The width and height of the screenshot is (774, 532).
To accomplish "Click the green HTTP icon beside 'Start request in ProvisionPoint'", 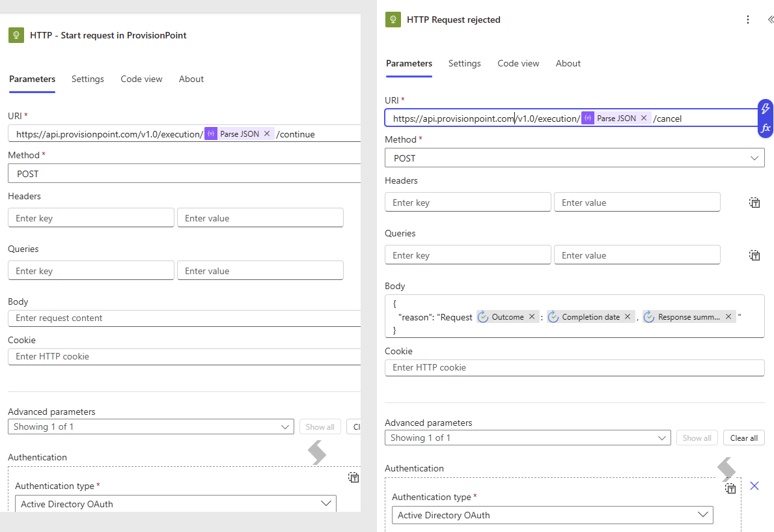I will click(x=16, y=35).
